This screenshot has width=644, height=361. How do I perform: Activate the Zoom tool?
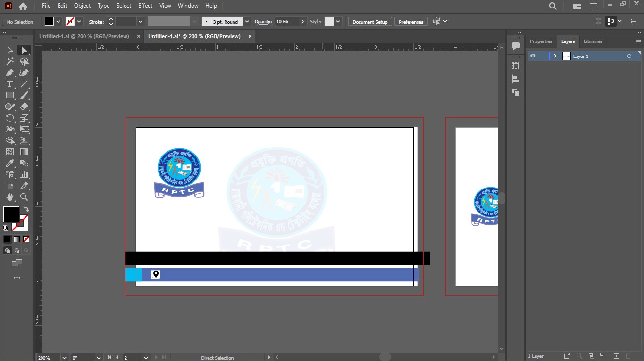(24, 197)
